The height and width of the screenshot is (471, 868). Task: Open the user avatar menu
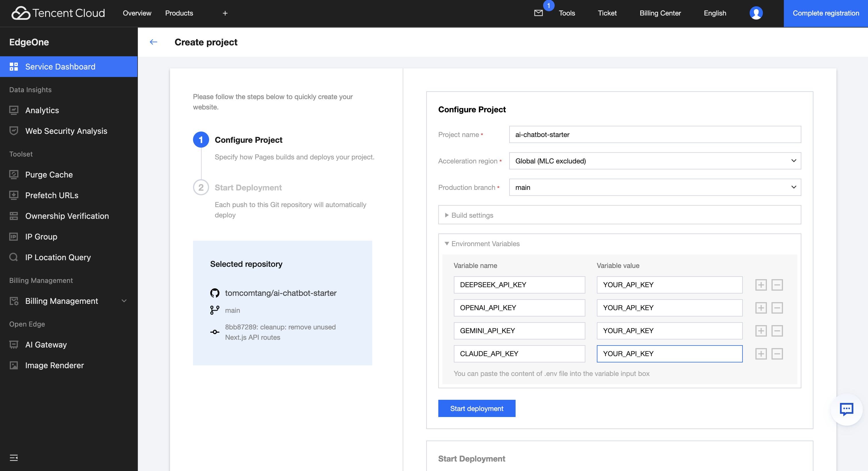[756, 13]
